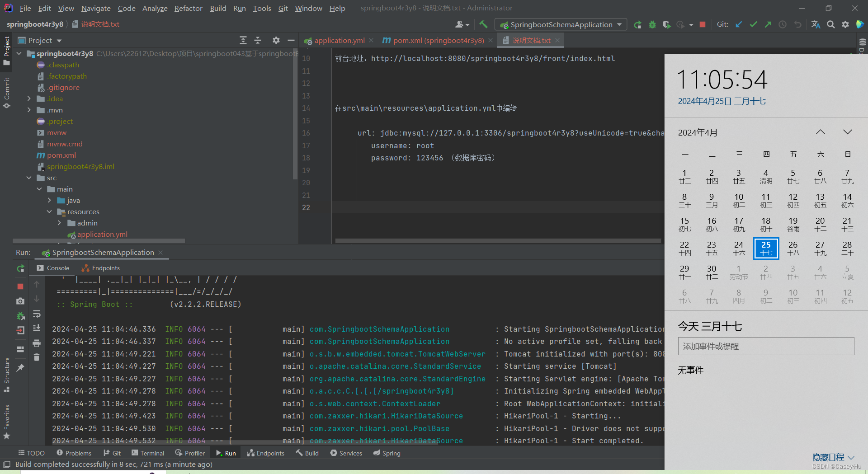Open the File menu
Image resolution: width=868 pixels, height=474 pixels.
[25, 8]
